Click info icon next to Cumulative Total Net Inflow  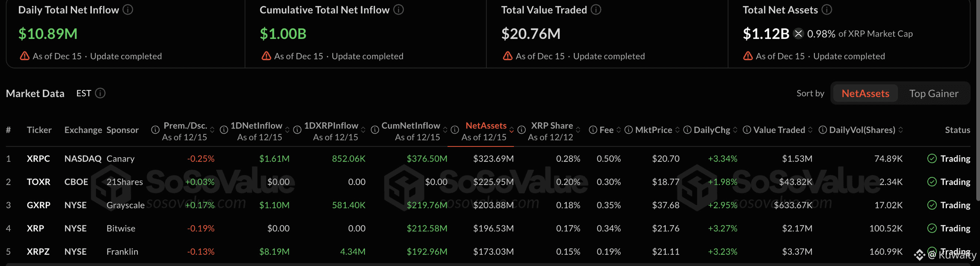[x=399, y=9]
